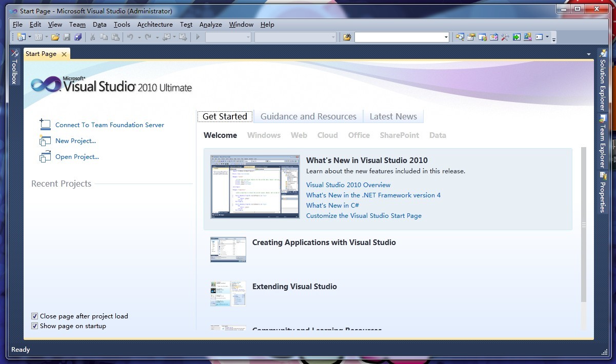Click the Extending Visual Studio heading
616x364 pixels.
(294, 287)
